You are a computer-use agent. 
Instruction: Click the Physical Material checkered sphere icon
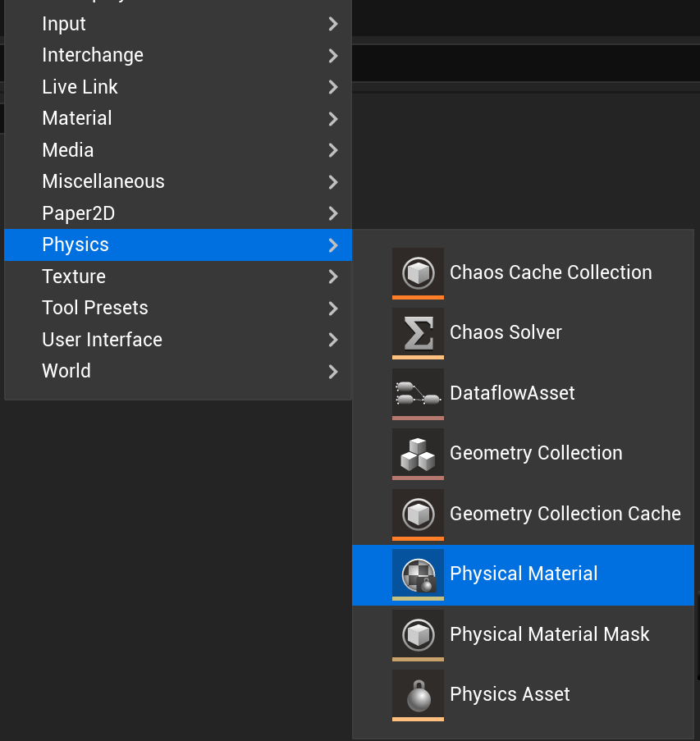coord(418,574)
